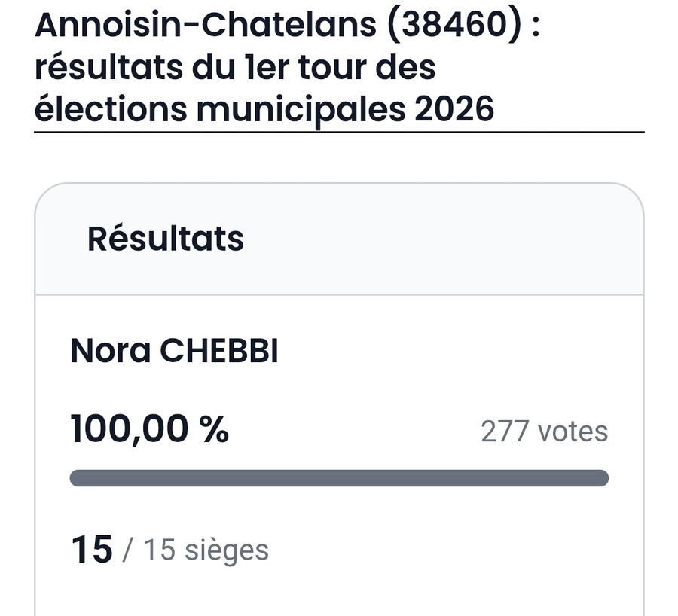Click the 100,00 % vote share
This screenshot has width=678, height=616.
pos(149,431)
